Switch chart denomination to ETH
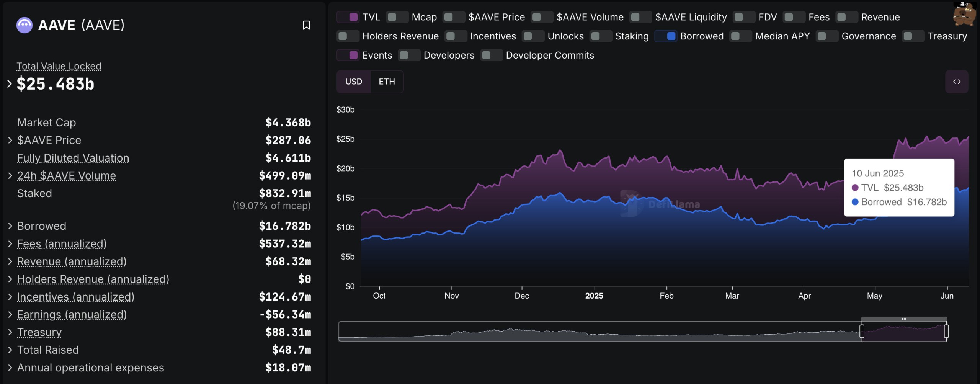 (387, 82)
